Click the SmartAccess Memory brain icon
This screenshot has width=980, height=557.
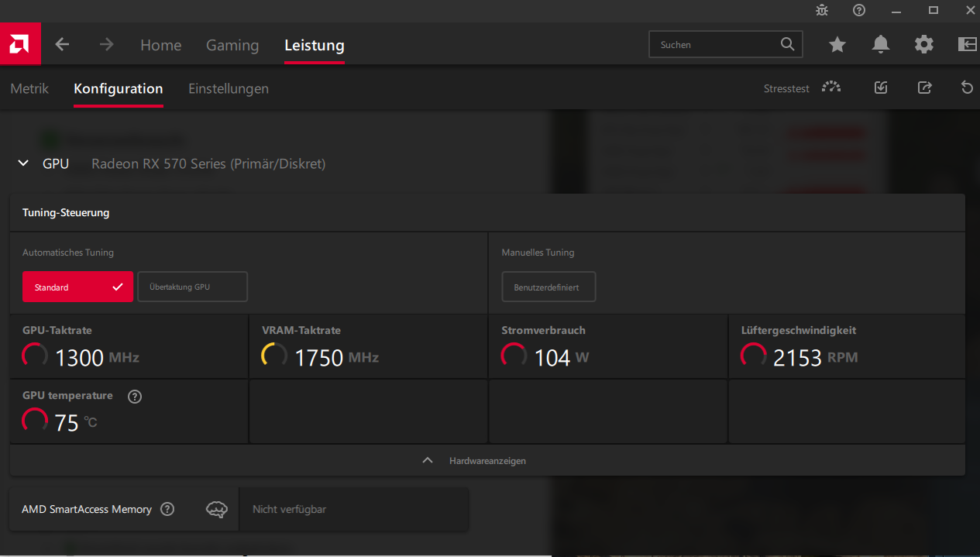coord(217,509)
